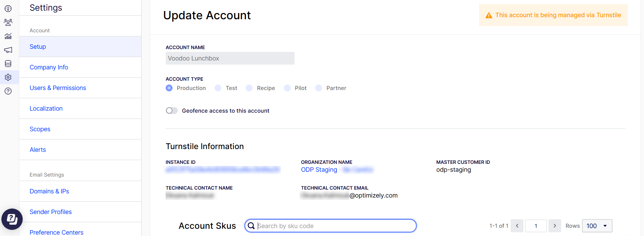Open the data database icon
This screenshot has width=644, height=236.
[x=8, y=64]
